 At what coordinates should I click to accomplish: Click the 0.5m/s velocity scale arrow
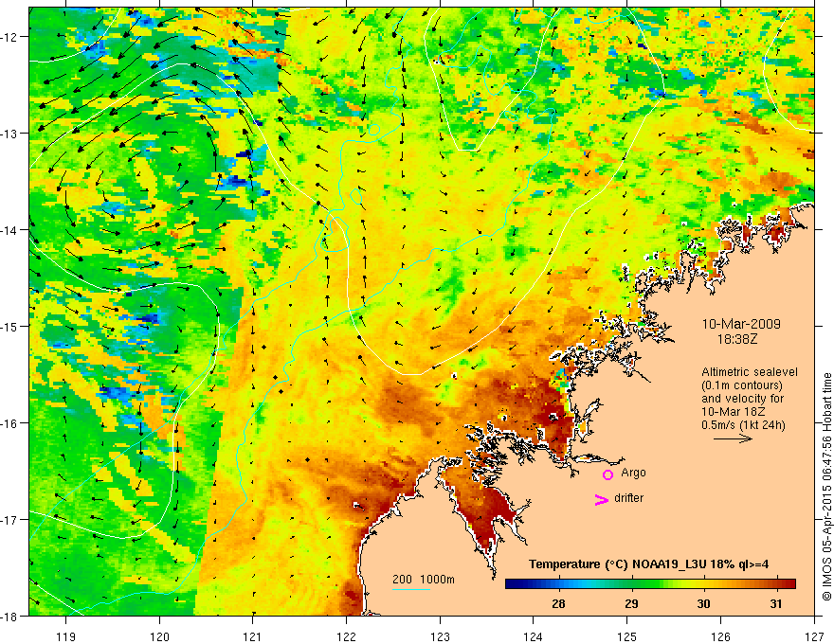point(733,438)
